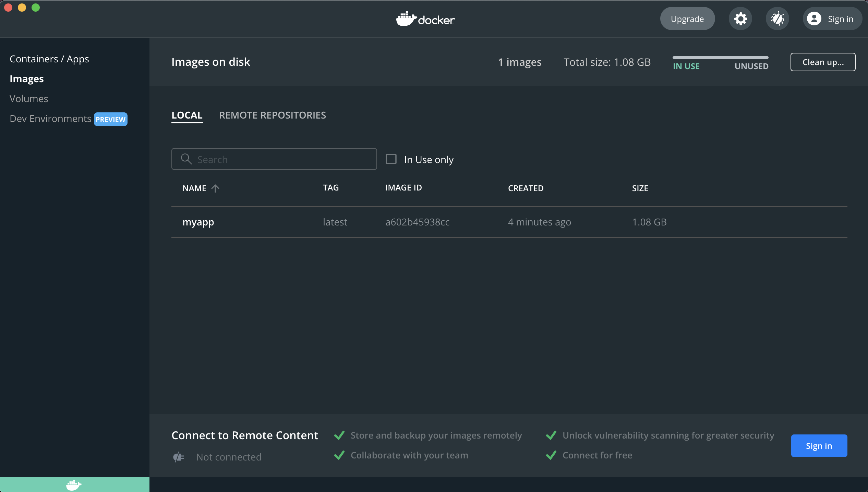Click 'Connect for free' text
Viewport: 868px width, 492px height.
[597, 455]
